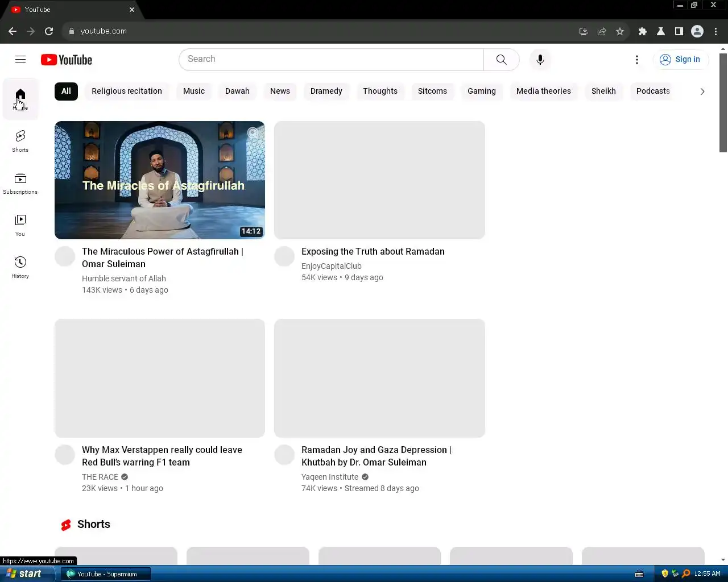Select the News chip
This screenshot has width=728, height=582.
point(280,91)
